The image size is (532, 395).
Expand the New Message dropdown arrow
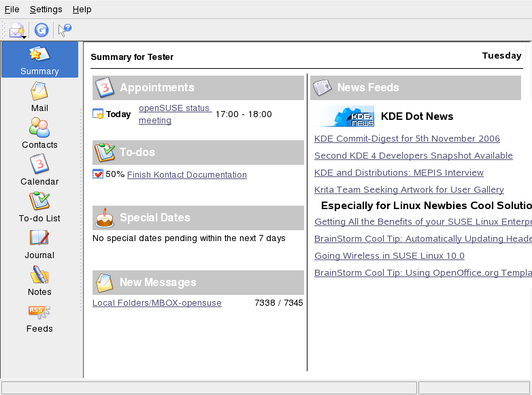(24, 37)
